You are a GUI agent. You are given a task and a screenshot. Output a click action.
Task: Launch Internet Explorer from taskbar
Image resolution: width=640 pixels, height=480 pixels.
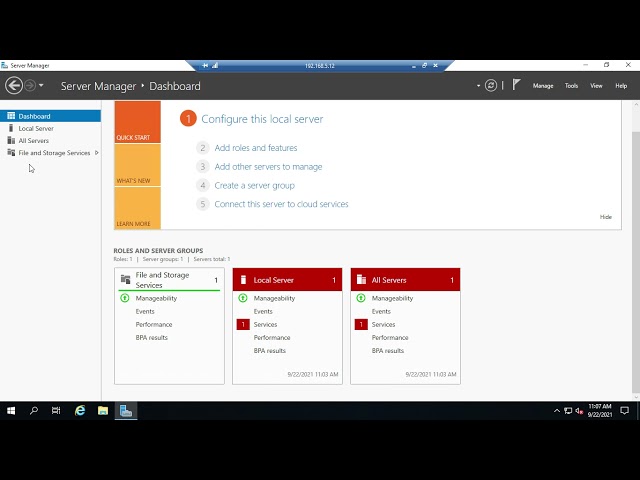pyautogui.click(x=80, y=411)
